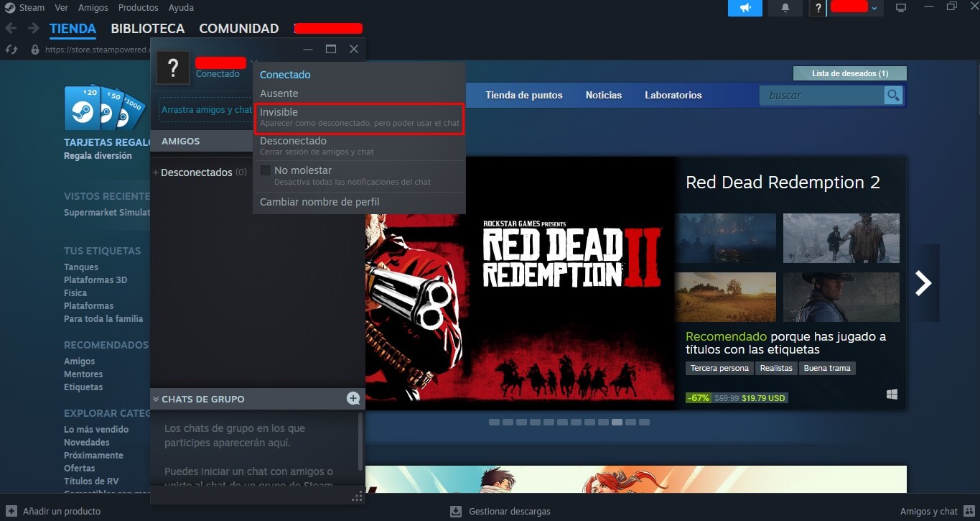
Task: Open the Amigos menu
Action: (x=93, y=8)
